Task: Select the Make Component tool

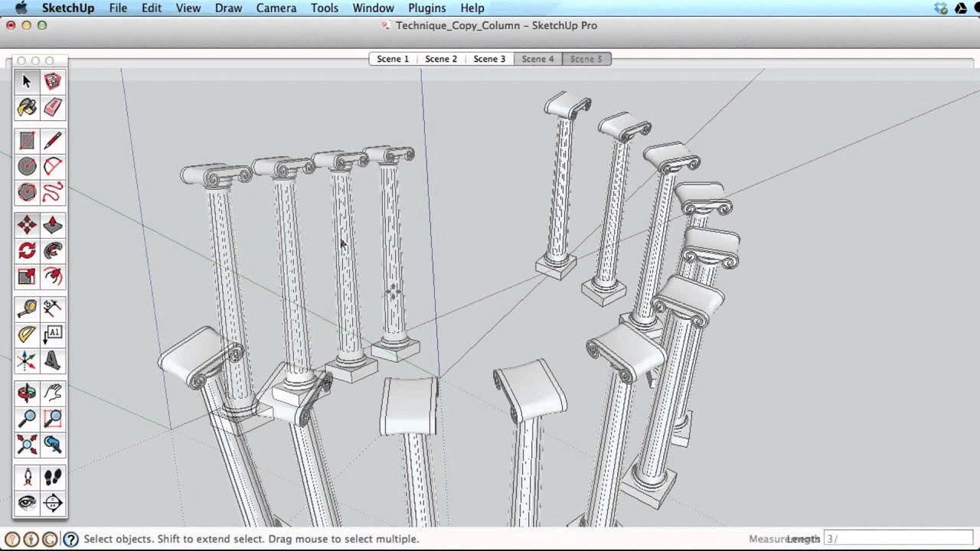Action: tap(52, 81)
